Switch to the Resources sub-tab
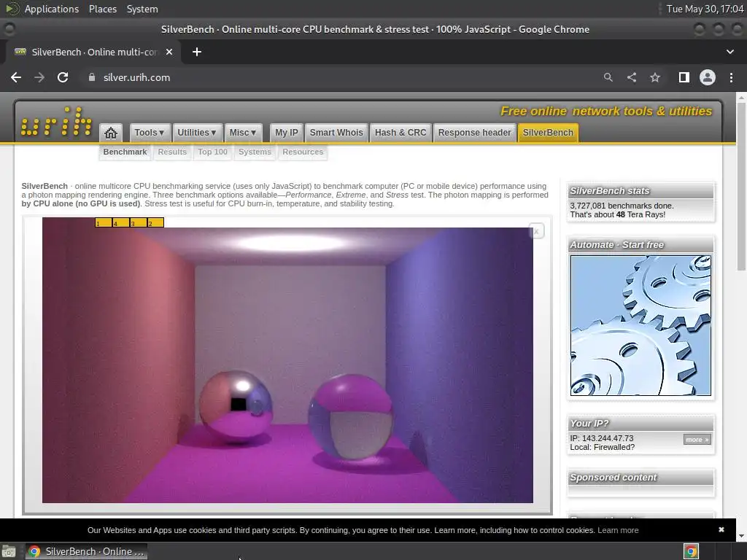This screenshot has height=560, width=747. (303, 152)
